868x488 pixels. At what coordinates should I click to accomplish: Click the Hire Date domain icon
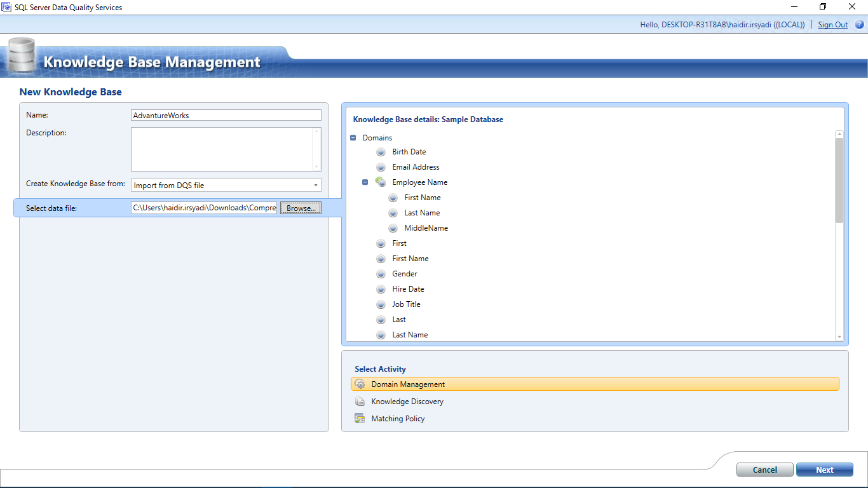[381, 288]
